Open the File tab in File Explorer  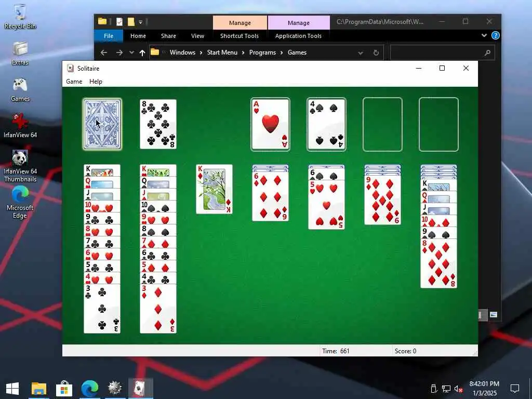click(109, 36)
